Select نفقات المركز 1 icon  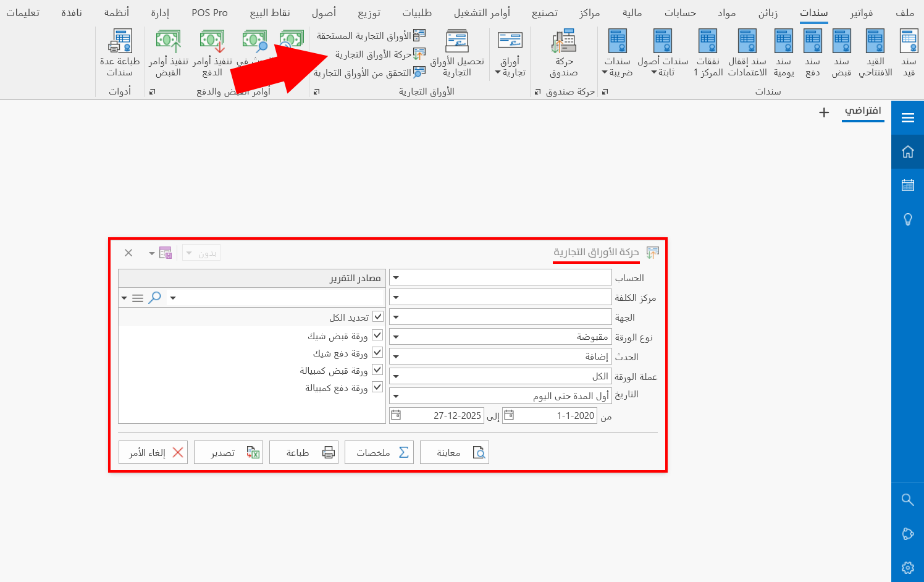(x=708, y=53)
